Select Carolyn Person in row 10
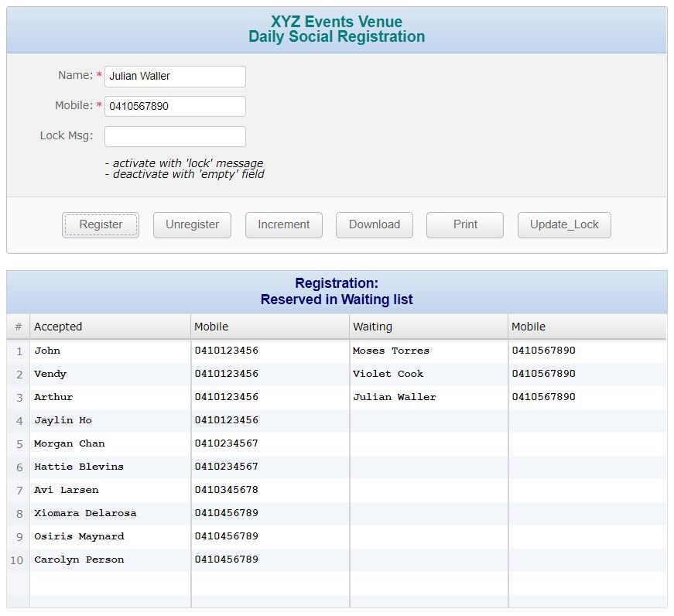 79,560
